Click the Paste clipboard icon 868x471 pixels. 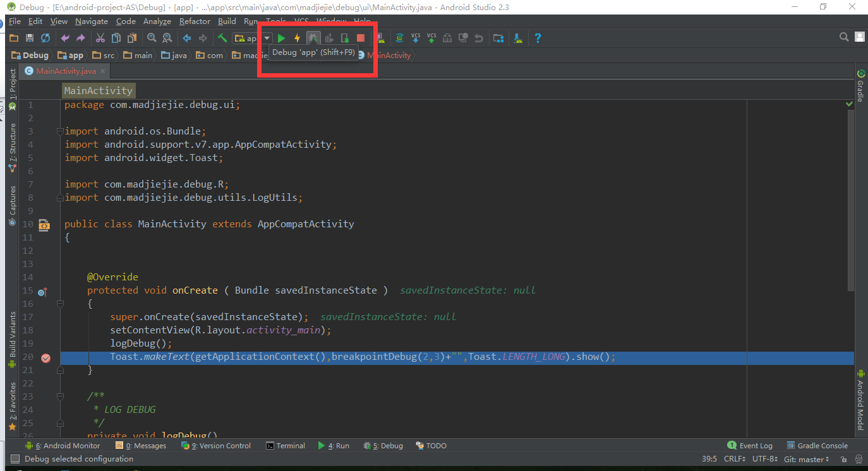point(131,38)
